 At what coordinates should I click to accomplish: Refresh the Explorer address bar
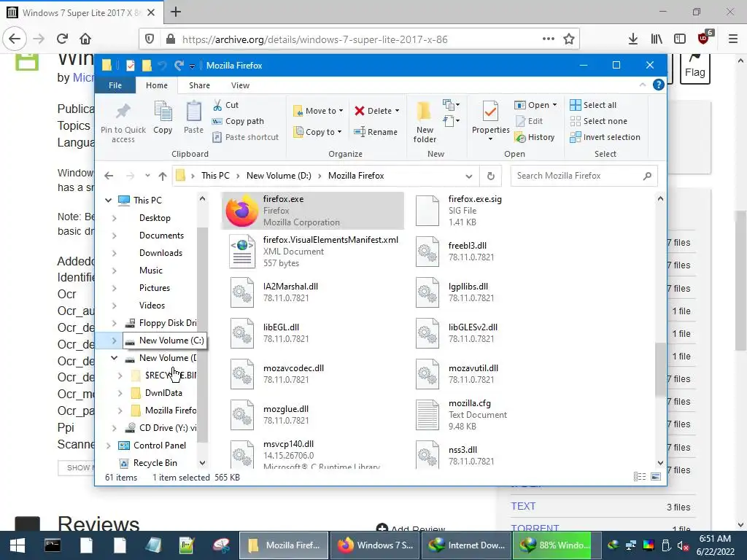(x=491, y=176)
